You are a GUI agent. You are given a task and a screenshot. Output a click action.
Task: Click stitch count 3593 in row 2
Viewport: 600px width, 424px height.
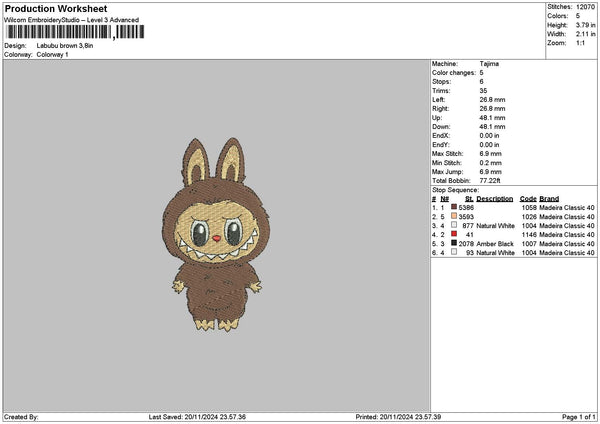point(466,217)
